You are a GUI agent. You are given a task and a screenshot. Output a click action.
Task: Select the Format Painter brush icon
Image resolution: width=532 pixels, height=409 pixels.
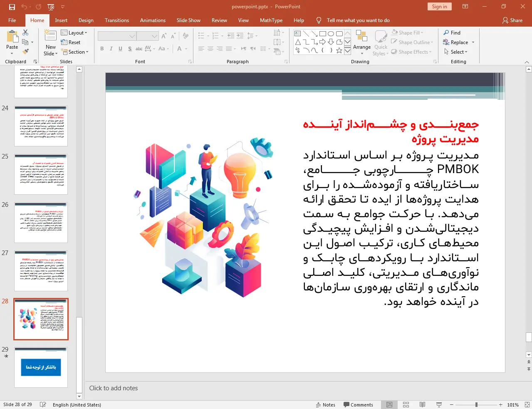click(x=25, y=52)
